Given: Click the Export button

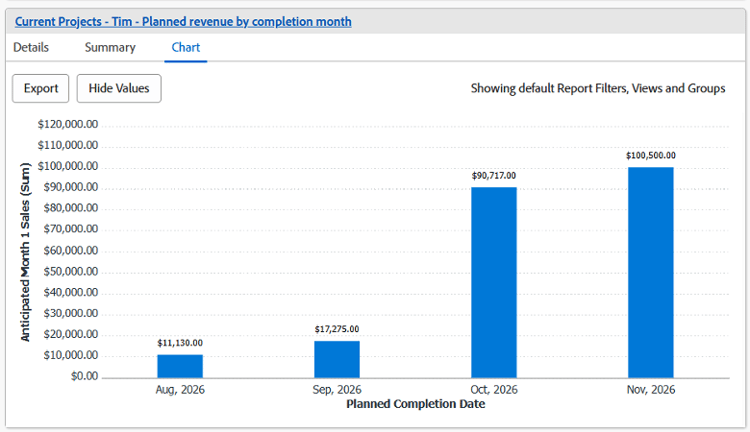Looking at the screenshot, I should (41, 89).
